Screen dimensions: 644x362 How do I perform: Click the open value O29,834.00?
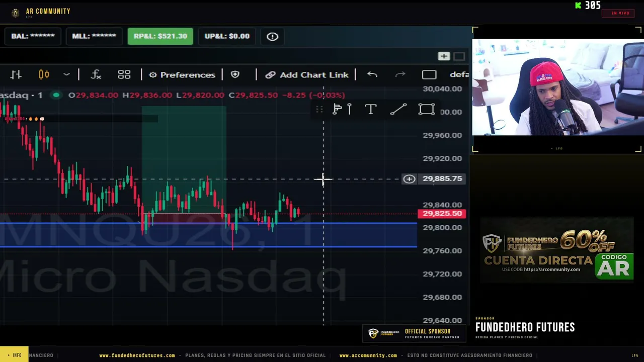coord(93,95)
